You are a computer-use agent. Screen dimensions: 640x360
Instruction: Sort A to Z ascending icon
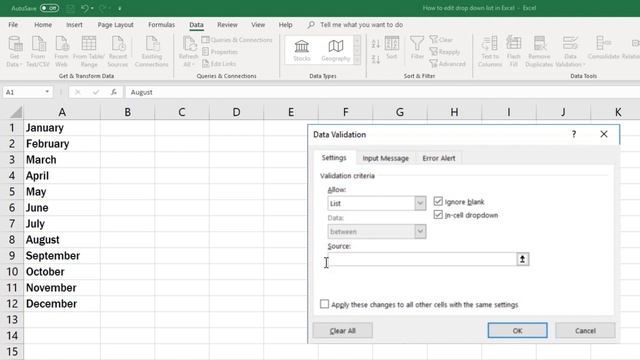pos(376,44)
